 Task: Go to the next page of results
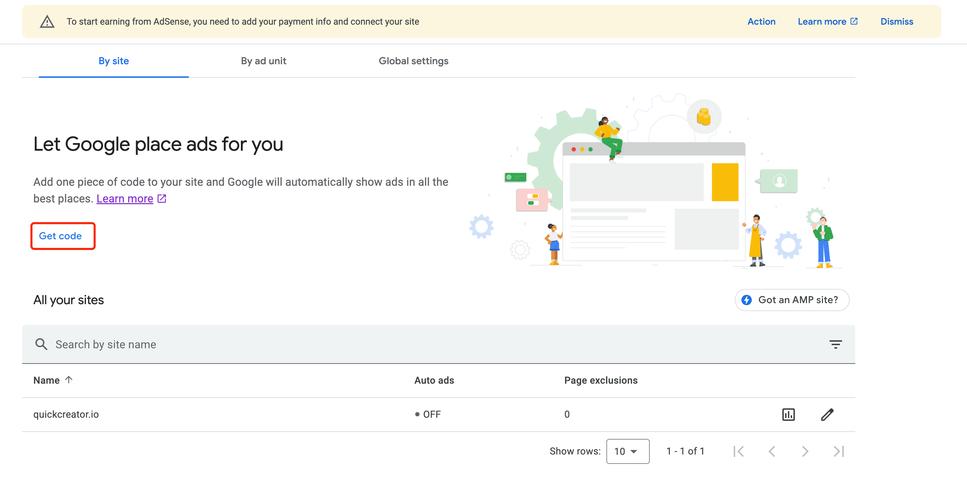pyautogui.click(x=805, y=451)
